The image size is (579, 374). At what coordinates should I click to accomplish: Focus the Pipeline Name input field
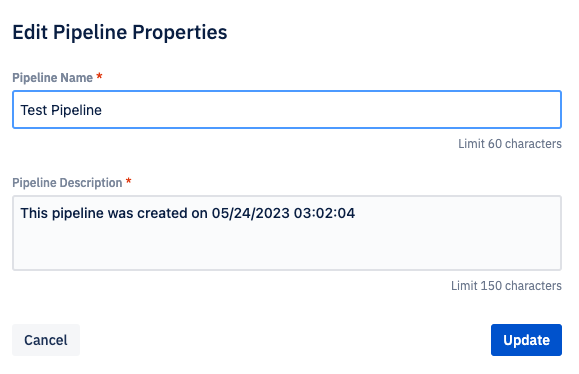[287, 110]
